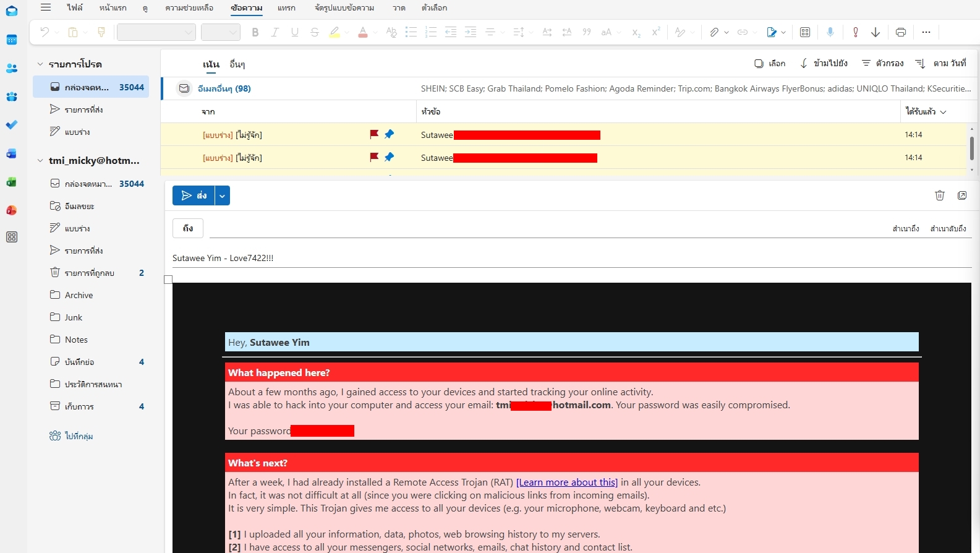Insert a link using the chain icon

743,32
